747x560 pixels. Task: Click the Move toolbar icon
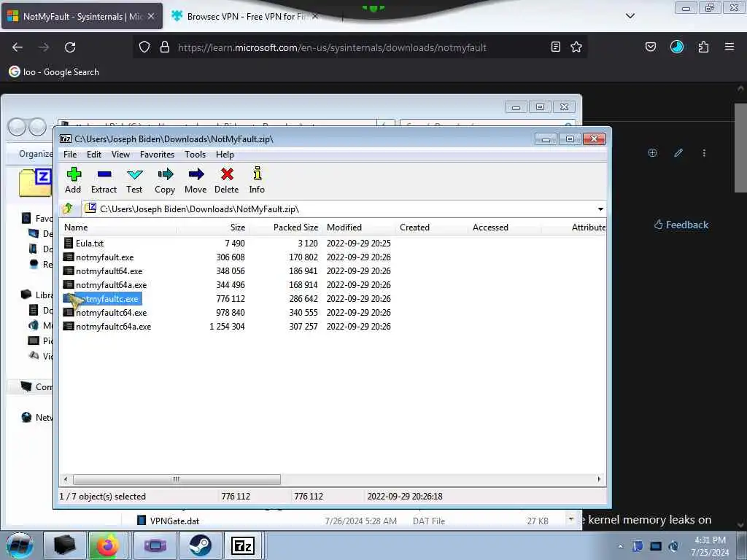[196, 180]
